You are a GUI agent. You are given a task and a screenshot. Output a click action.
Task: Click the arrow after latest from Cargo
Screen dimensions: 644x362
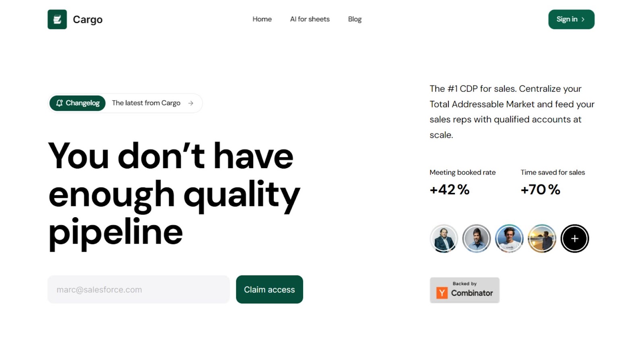191,103
